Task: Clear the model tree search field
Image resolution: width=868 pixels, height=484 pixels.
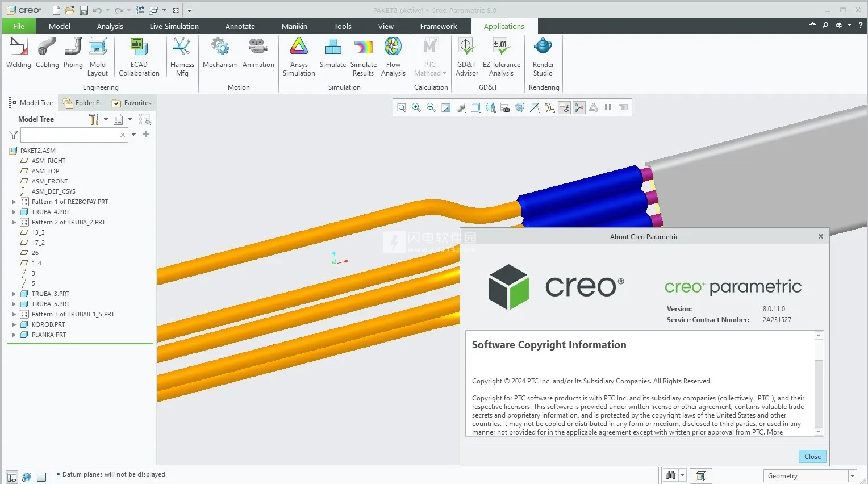Action: click(122, 135)
